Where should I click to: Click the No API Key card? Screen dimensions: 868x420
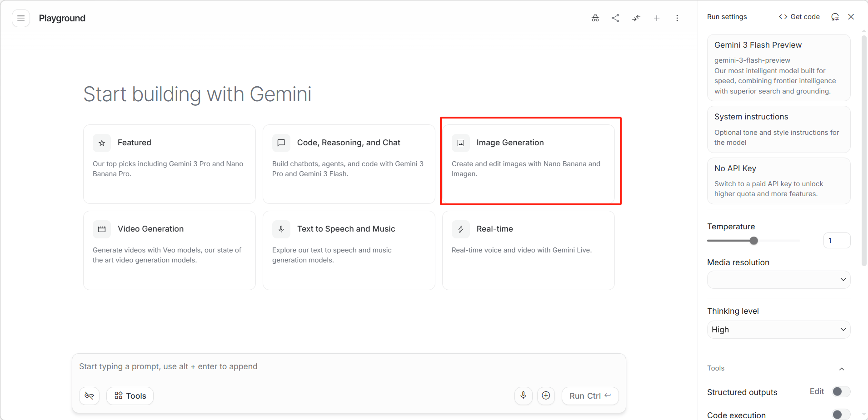779,181
